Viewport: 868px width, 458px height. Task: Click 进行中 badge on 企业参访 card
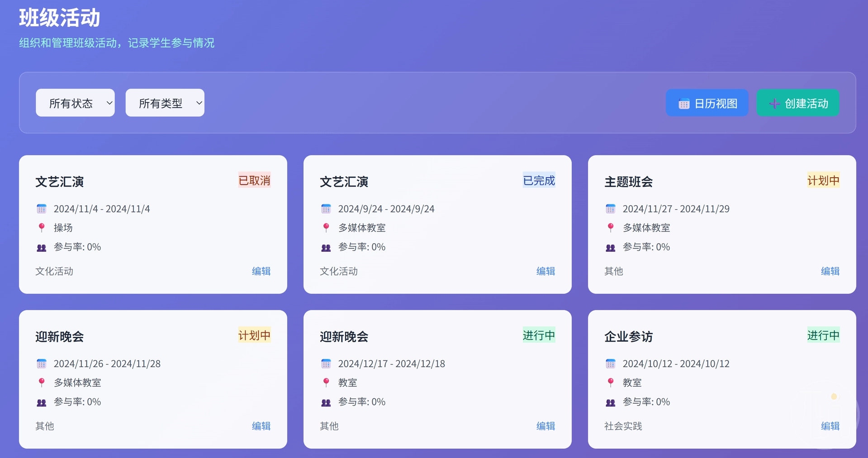click(x=823, y=335)
